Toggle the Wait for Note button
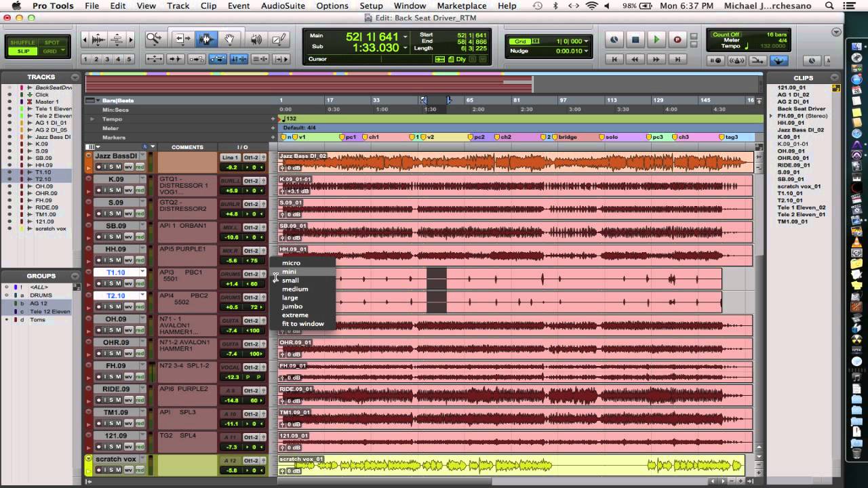The width and height of the screenshot is (868, 488). 717,60
